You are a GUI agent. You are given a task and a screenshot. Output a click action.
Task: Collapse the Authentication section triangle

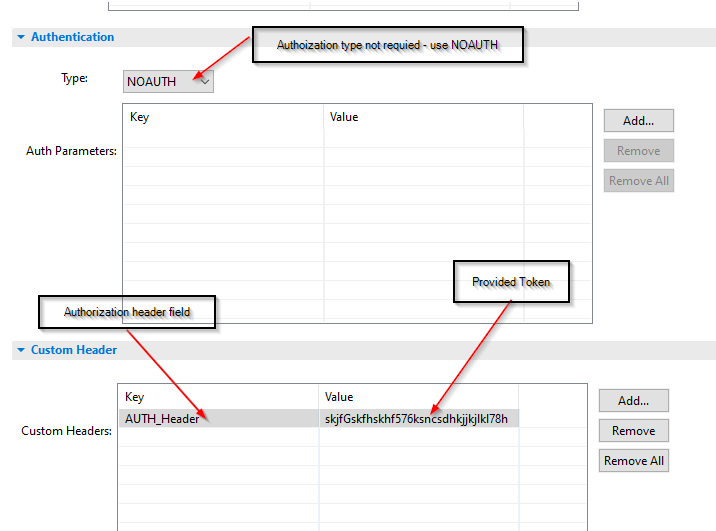20,37
